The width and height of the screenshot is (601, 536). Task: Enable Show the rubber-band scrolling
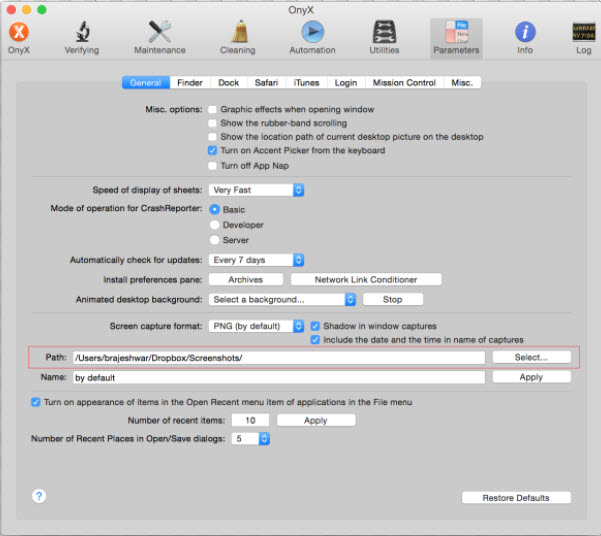point(212,123)
